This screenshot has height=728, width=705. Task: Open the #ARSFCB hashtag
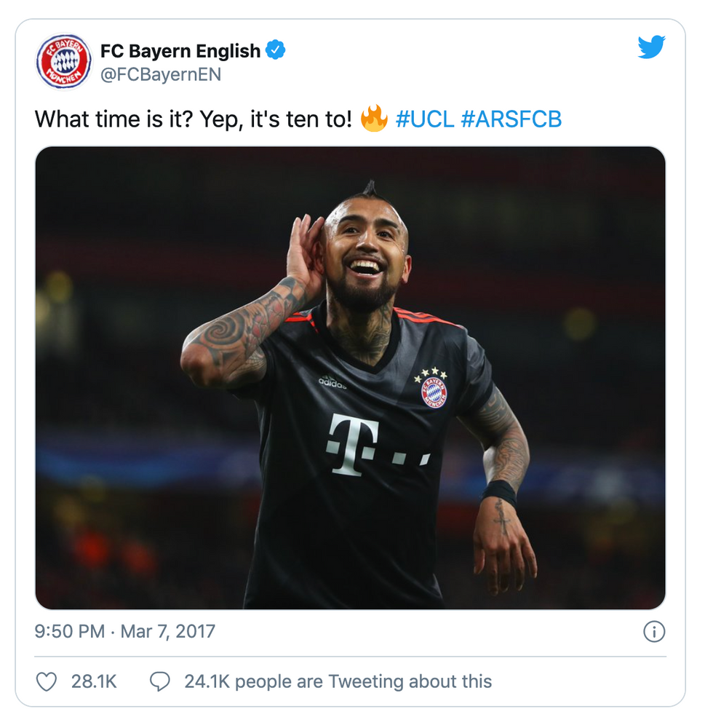[511, 119]
